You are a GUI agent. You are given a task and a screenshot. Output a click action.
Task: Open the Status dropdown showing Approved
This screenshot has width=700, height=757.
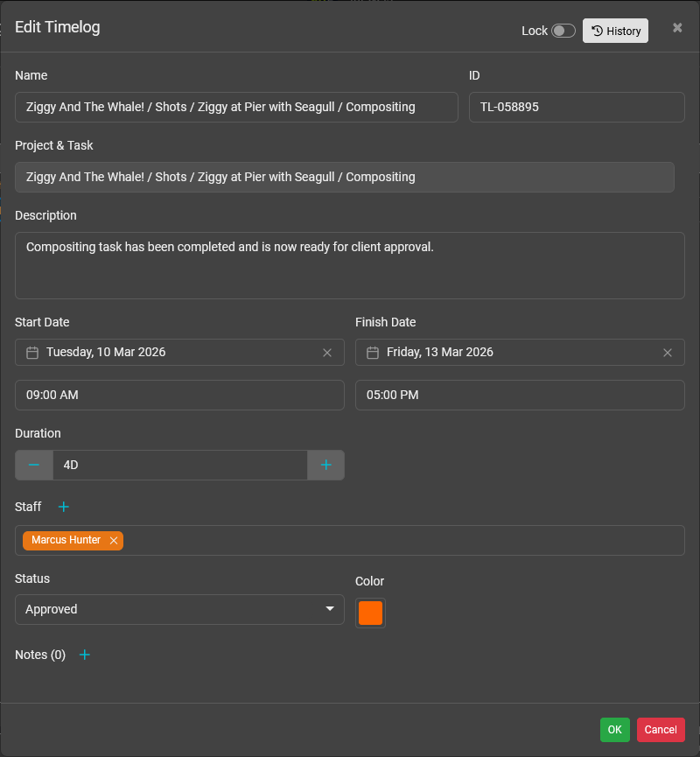(179, 609)
